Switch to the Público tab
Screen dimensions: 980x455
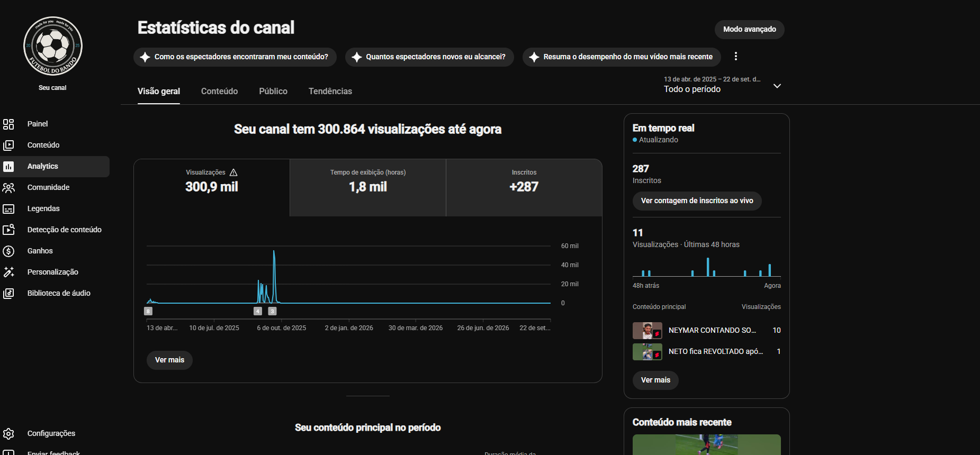coord(273,91)
